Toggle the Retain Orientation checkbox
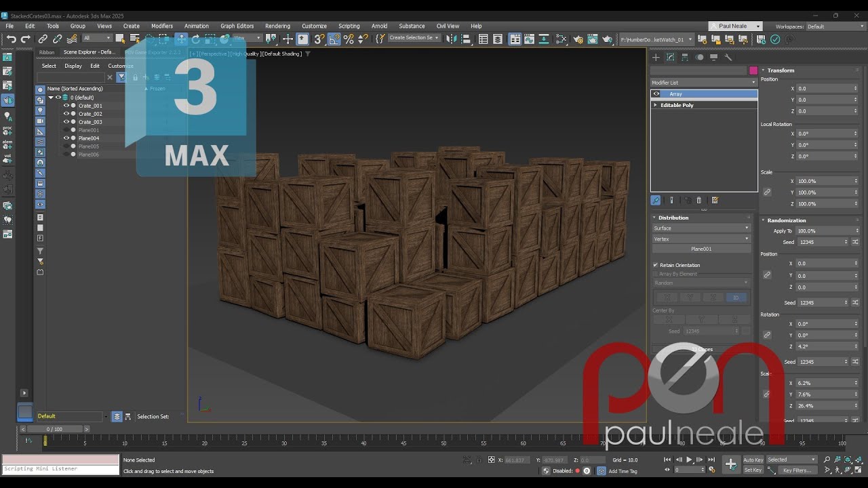The image size is (868, 488). [x=656, y=265]
